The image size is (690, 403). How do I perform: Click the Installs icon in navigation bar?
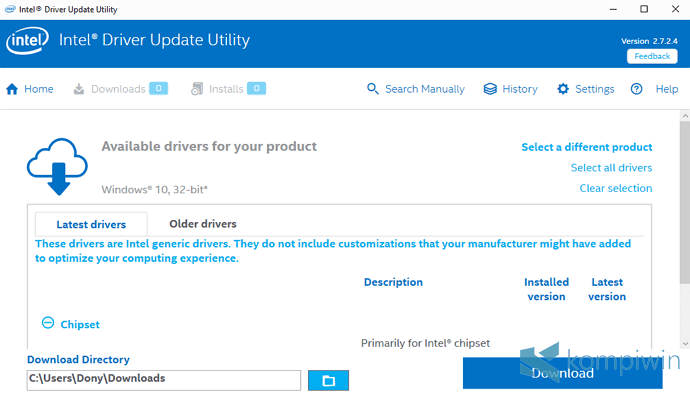(197, 89)
